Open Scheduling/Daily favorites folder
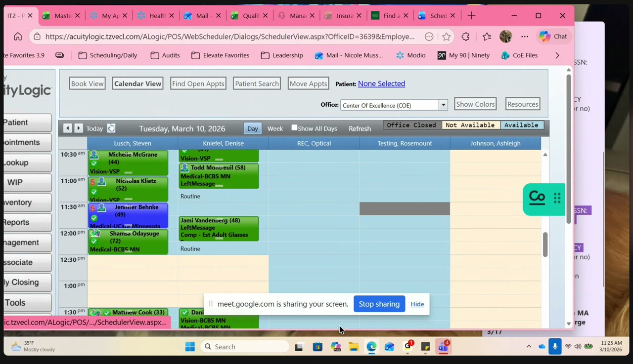The height and width of the screenshot is (364, 633). (x=108, y=55)
